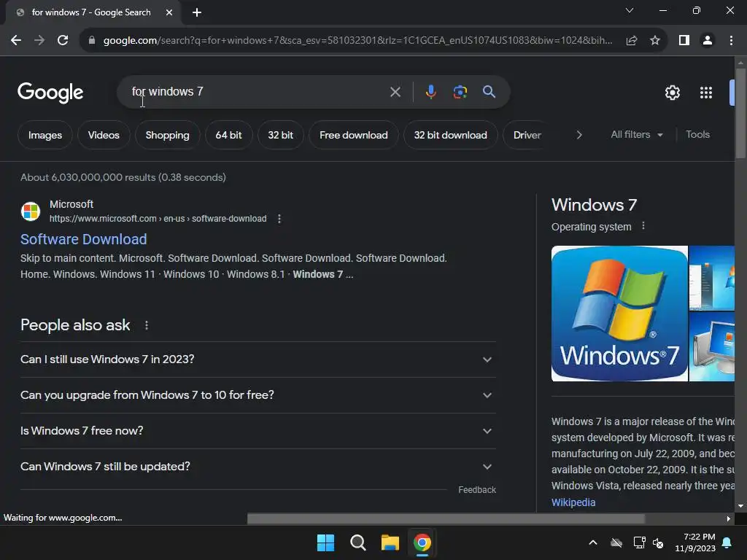The width and height of the screenshot is (747, 560).
Task: Apply the 32 bit filter chip
Action: pyautogui.click(x=281, y=135)
